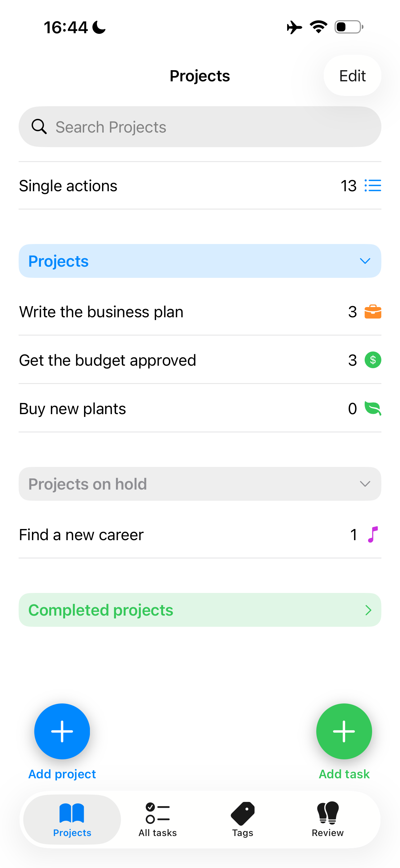Select the Projects tab in bottom bar
Viewport: 400px width, 868px height.
(x=72, y=819)
